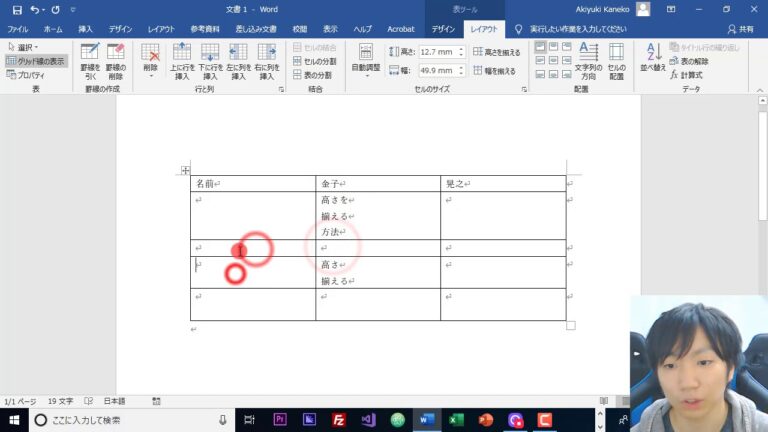Undo the last action
Screen dimensions: 768x432
pyautogui.click(x=34, y=10)
